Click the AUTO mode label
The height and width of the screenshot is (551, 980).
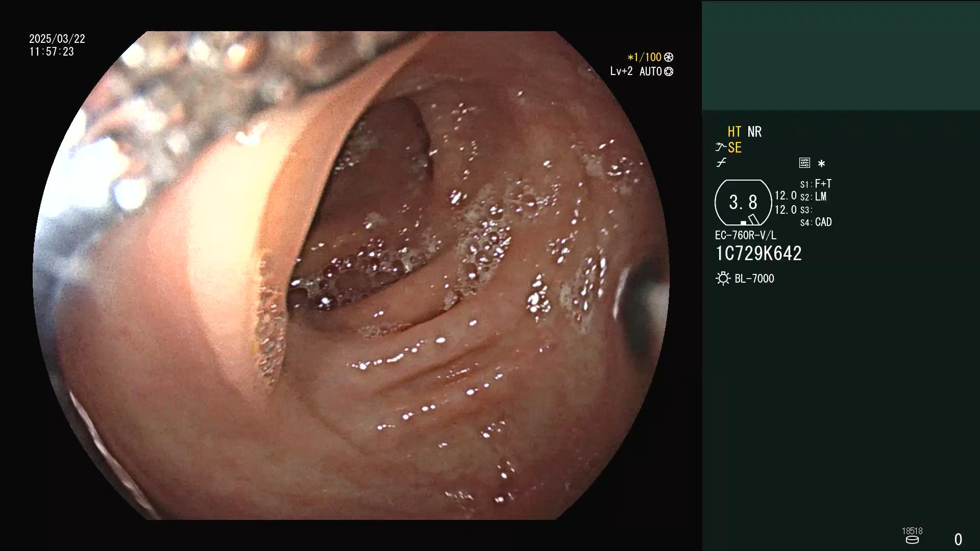[650, 71]
